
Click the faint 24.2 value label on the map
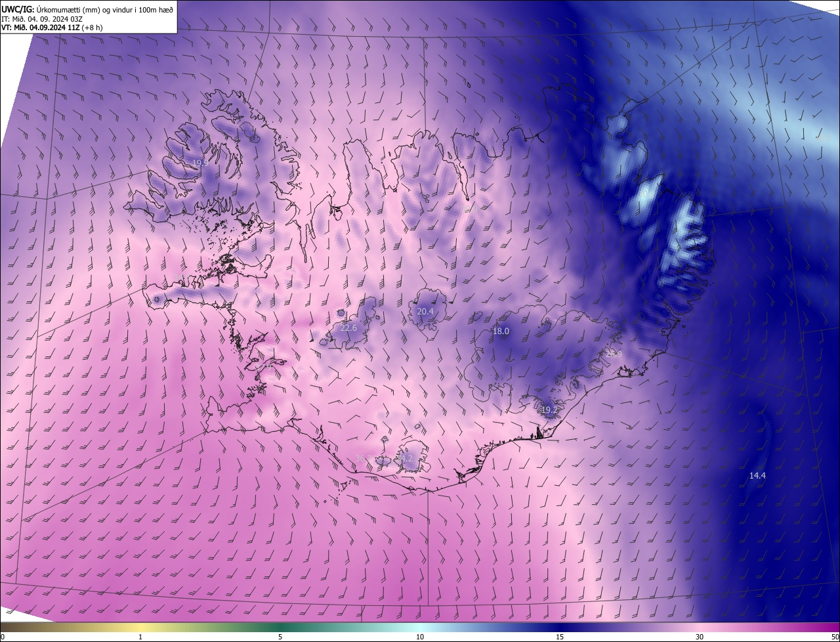coord(404,458)
